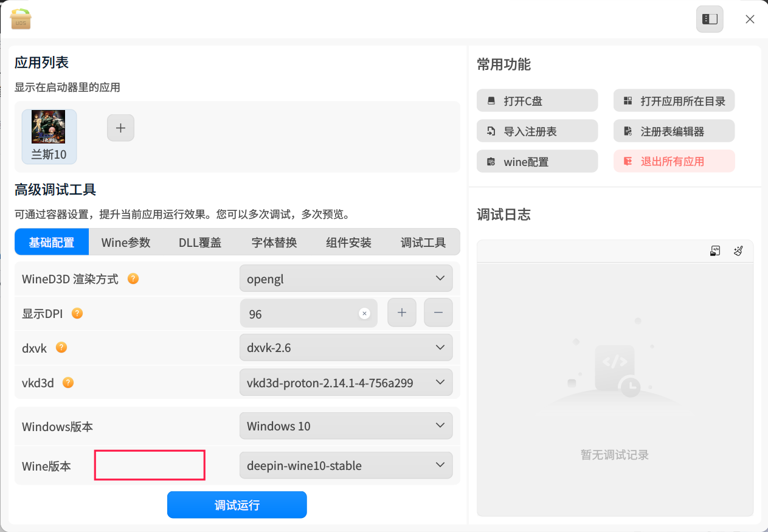The width and height of the screenshot is (768, 532).
Task: Go to the 组件安装 tab
Action: tap(348, 242)
